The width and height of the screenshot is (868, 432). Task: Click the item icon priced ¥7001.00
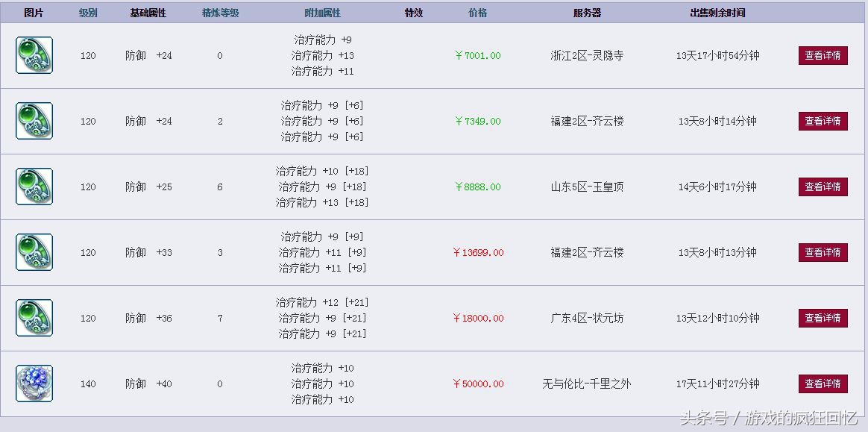pos(34,55)
